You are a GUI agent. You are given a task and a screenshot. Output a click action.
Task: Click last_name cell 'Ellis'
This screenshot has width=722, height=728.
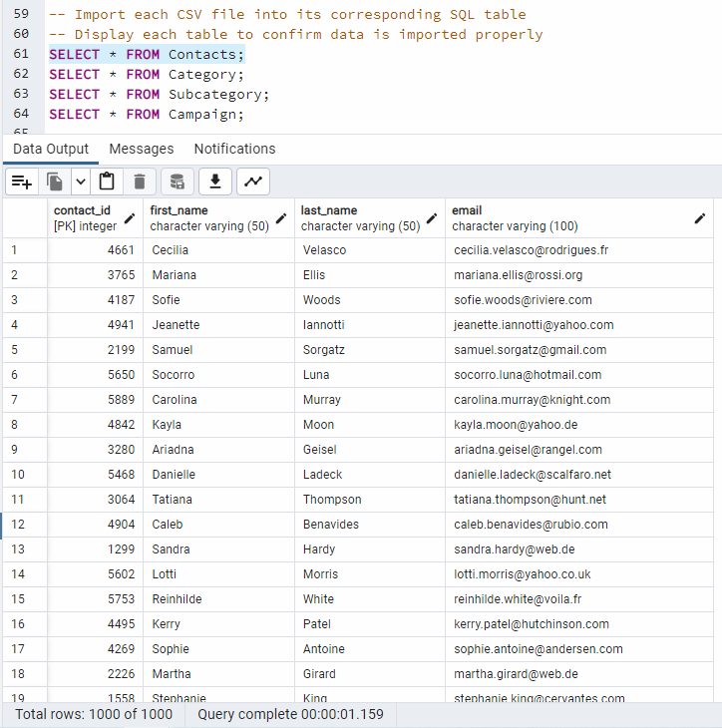point(370,275)
